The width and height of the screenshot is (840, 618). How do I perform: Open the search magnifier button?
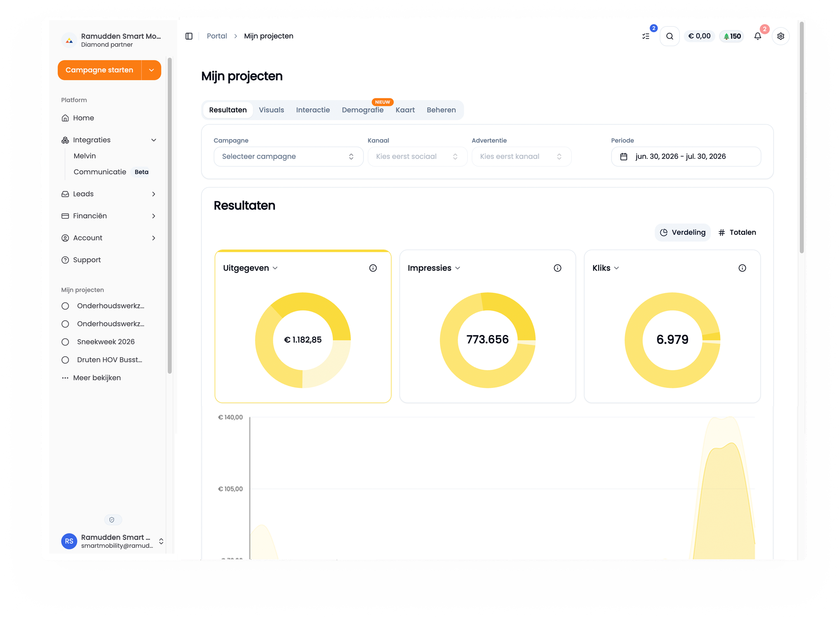click(x=670, y=36)
